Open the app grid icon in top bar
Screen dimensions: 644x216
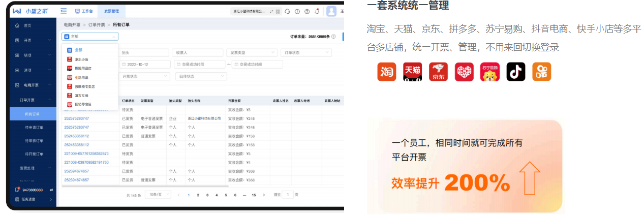click(x=279, y=11)
